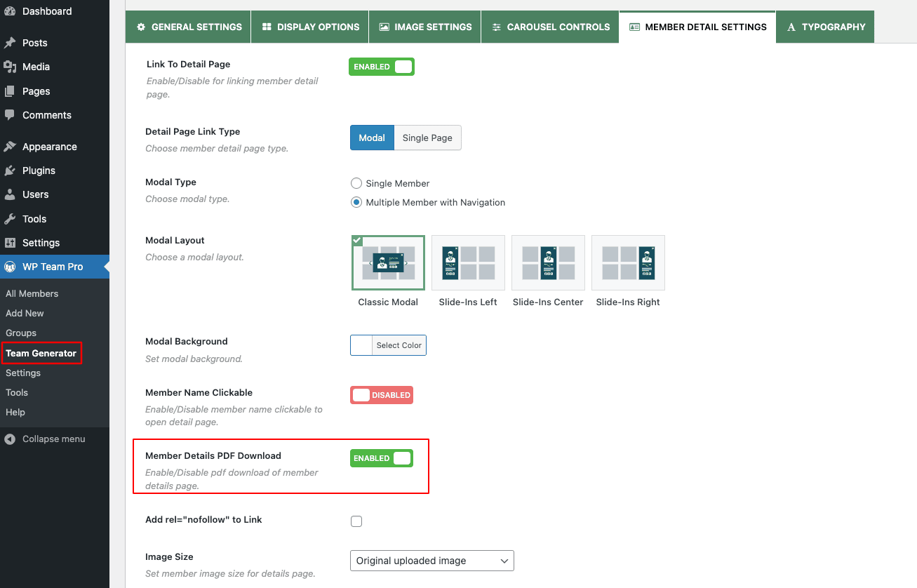Screen dimensions: 917x588
Task: Choose Single Page link type button
Action: click(427, 138)
